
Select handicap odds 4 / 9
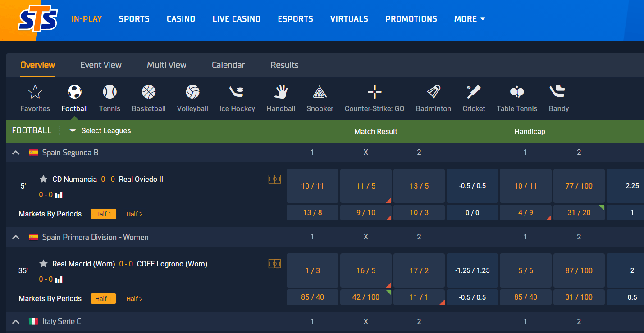click(x=525, y=212)
